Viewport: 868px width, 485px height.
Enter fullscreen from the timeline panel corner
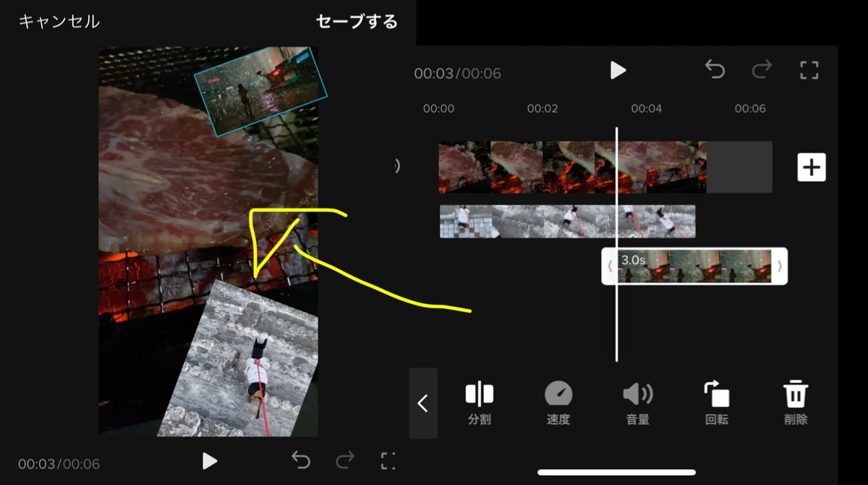pos(807,69)
